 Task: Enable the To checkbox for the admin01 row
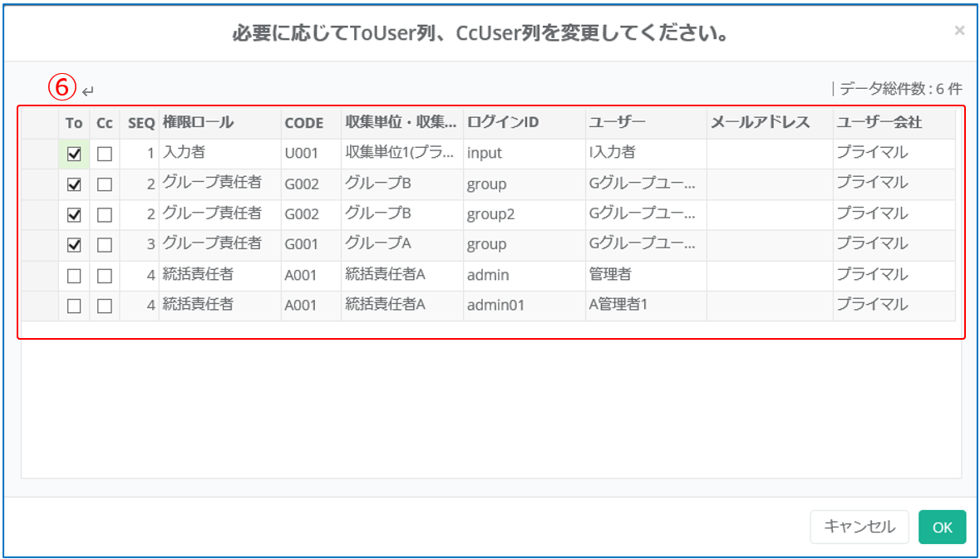74,306
